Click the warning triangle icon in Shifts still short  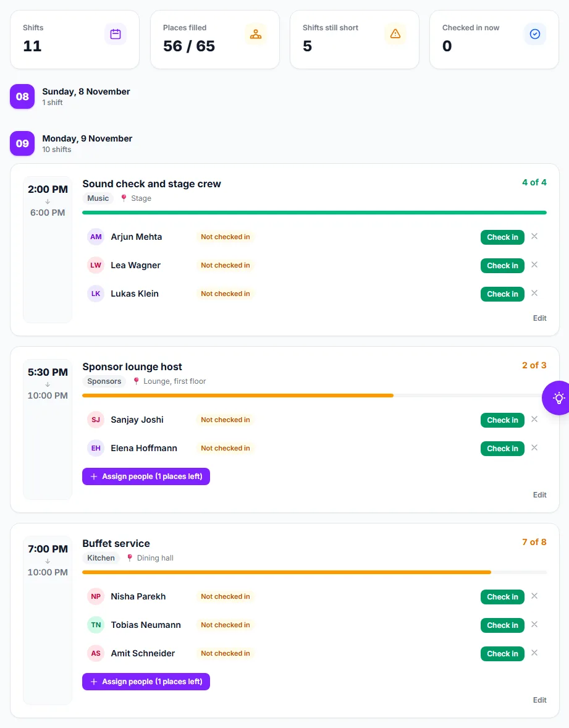click(395, 34)
